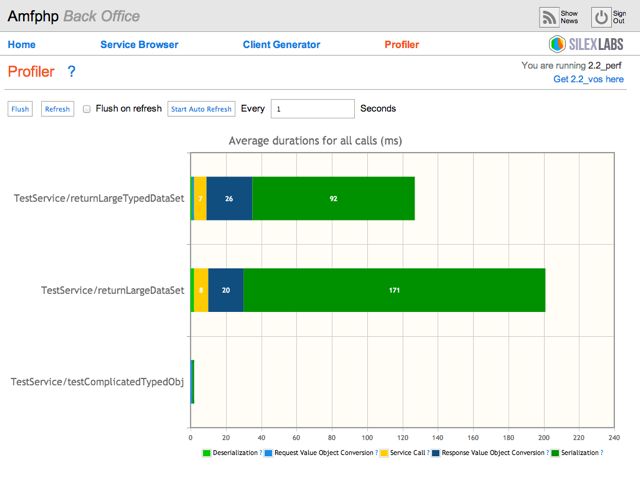Switch to the Client Generator tab
The width and height of the screenshot is (640, 477).
[x=281, y=45]
